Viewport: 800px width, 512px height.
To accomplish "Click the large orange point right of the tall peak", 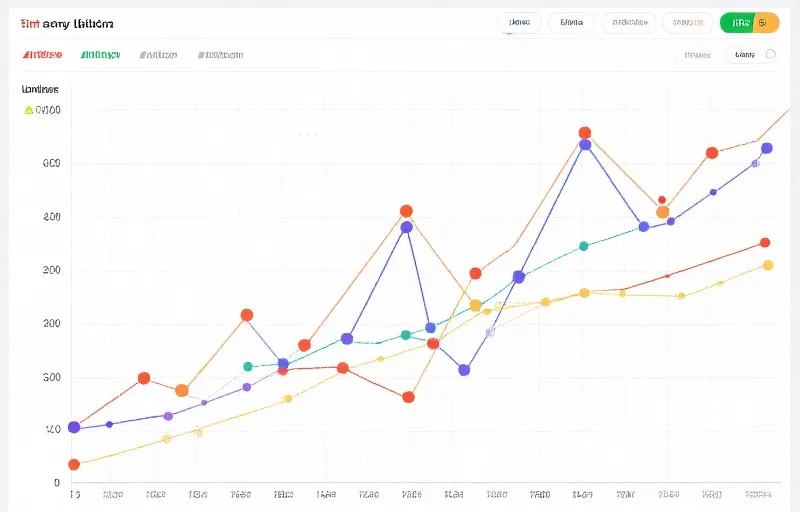I will tap(662, 212).
